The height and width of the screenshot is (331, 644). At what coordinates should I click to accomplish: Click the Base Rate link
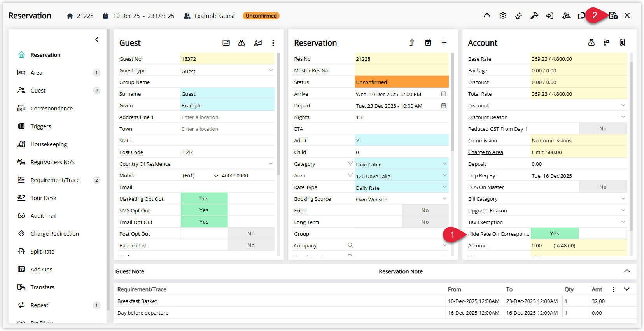[x=479, y=59]
